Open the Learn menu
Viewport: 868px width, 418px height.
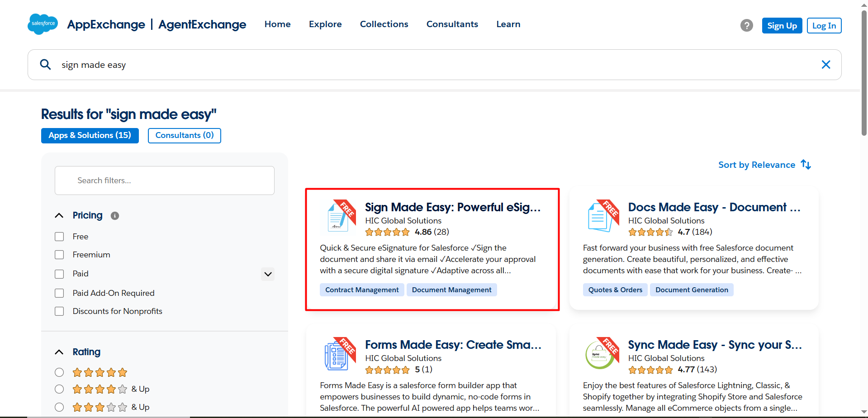pos(508,24)
